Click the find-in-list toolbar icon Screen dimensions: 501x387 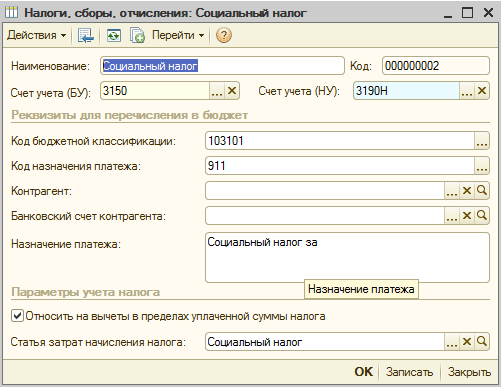point(86,35)
